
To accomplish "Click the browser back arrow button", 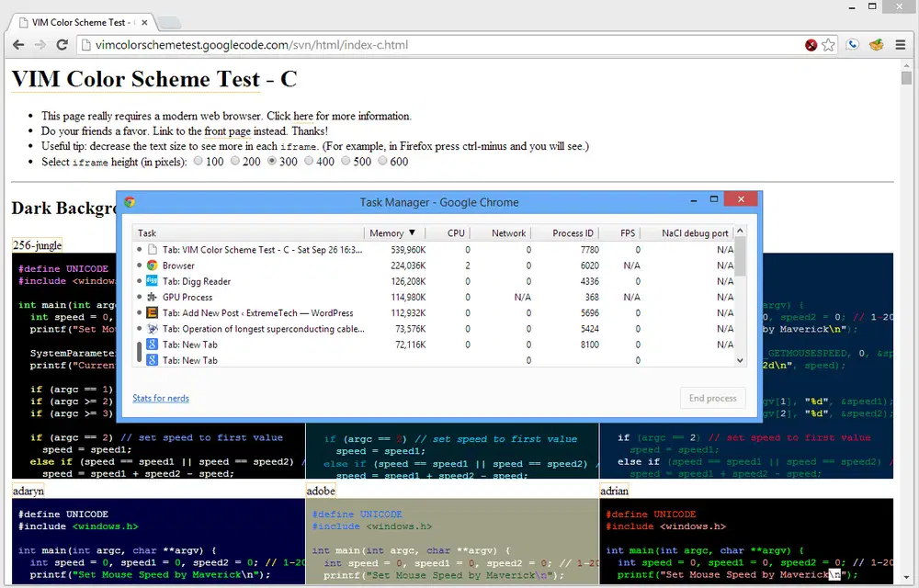I will click(18, 45).
